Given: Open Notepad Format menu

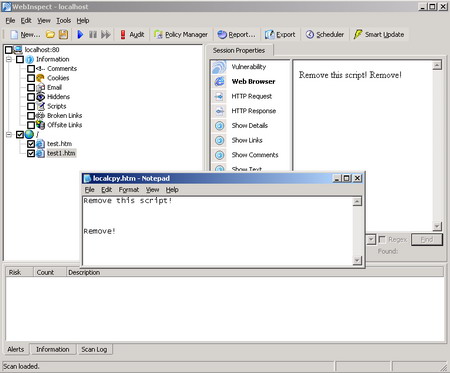Looking at the screenshot, I should click(x=129, y=190).
